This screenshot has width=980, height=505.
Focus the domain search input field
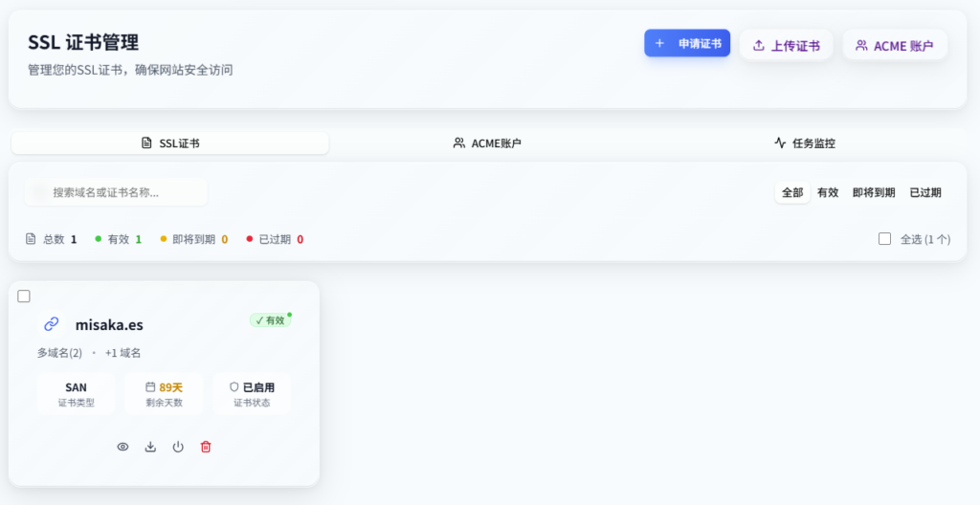coord(124,192)
